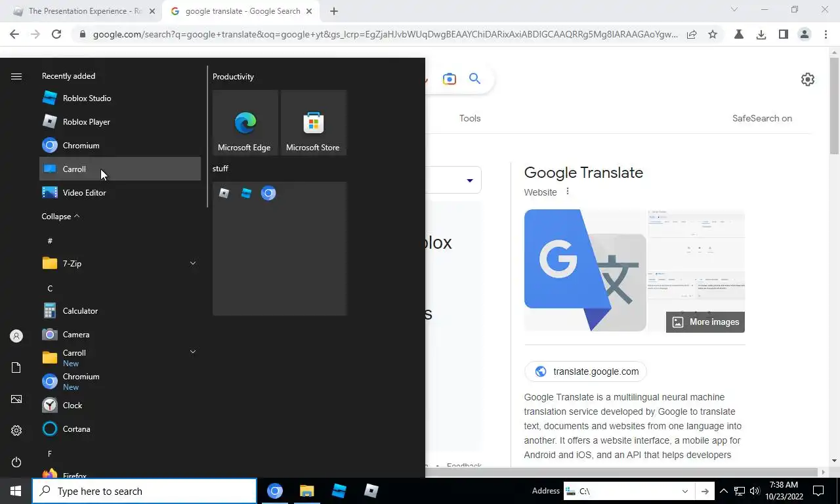
Task: Expand the 7-Zip folder
Action: coord(193,264)
